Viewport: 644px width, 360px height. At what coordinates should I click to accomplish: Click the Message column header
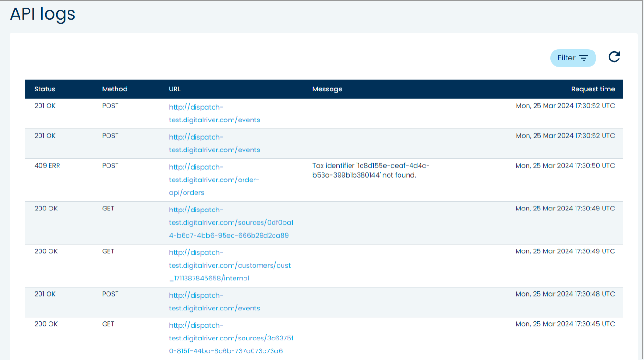click(x=327, y=89)
